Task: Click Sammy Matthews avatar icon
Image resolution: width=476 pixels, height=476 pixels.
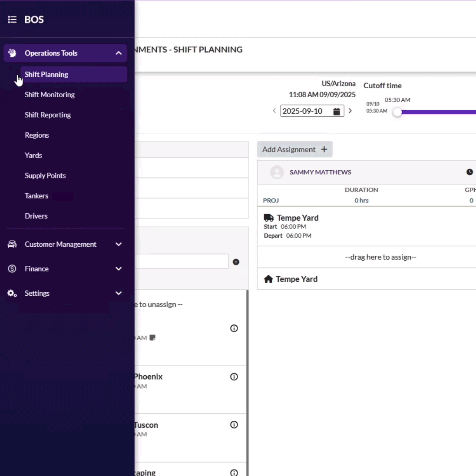Action: (277, 172)
